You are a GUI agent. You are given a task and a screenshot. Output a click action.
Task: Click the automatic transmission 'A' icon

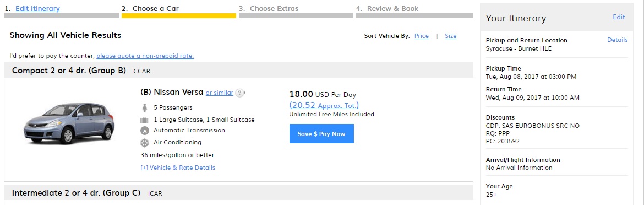(145, 131)
